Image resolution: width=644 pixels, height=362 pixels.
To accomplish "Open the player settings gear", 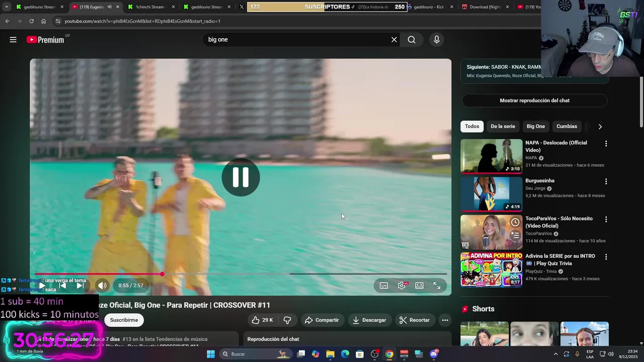I will coord(401,286).
